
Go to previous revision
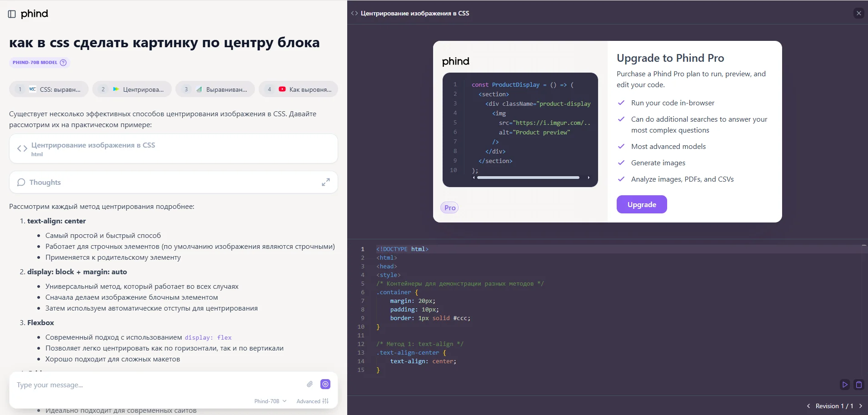click(808, 406)
